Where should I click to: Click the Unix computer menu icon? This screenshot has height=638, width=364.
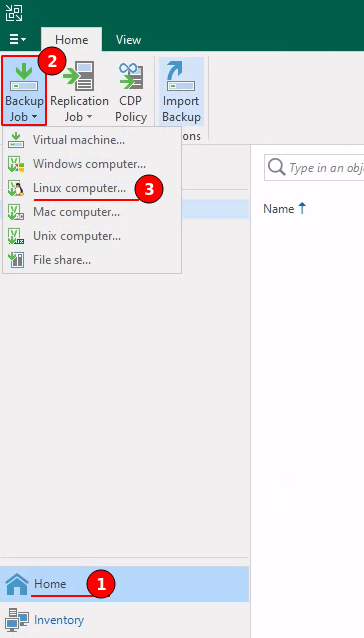click(16, 236)
